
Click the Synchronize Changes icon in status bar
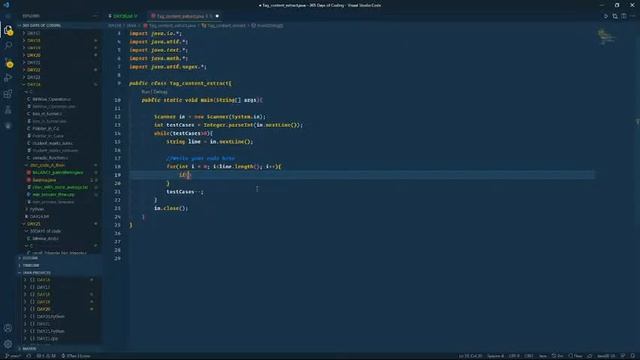click(29, 356)
